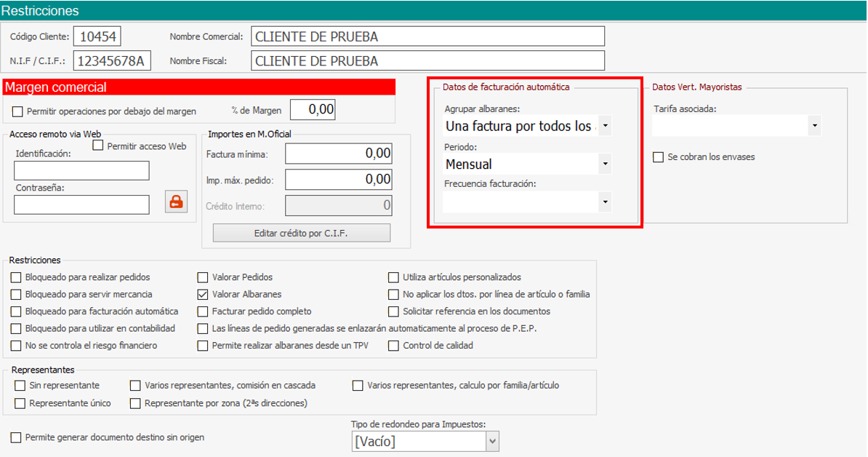This screenshot has height=457, width=868.
Task: Click Editar crédito por C.I.F. button
Action: [301, 233]
